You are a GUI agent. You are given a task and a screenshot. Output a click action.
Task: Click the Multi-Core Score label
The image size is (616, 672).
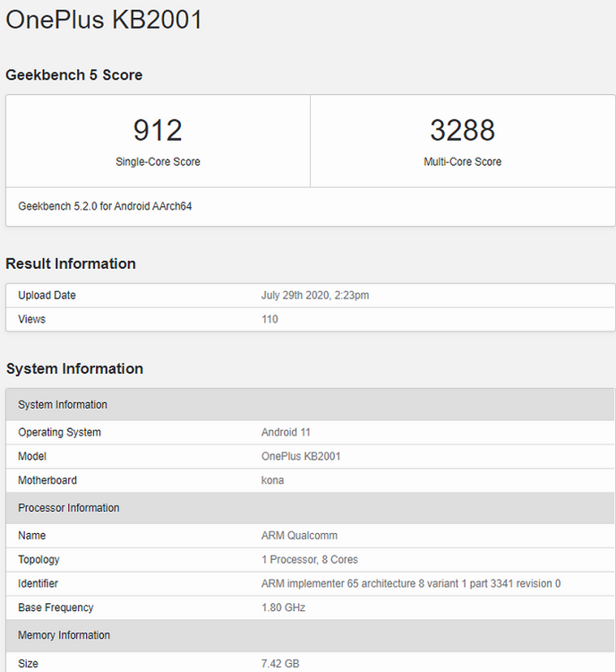(462, 162)
